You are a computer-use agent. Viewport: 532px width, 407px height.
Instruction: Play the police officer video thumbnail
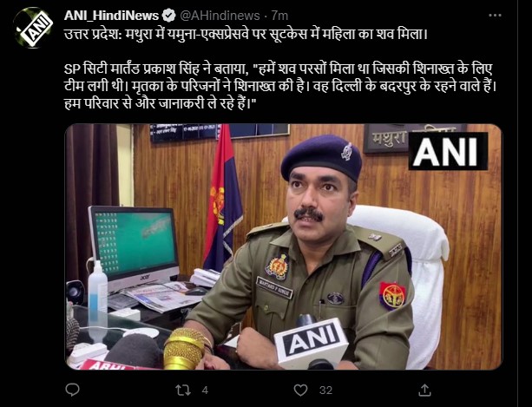[x=283, y=246]
